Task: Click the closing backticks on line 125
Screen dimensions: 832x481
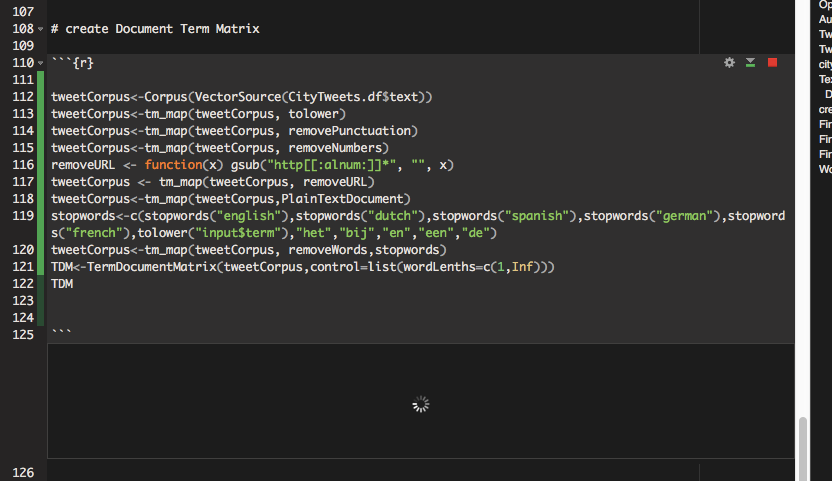Action: (62, 332)
